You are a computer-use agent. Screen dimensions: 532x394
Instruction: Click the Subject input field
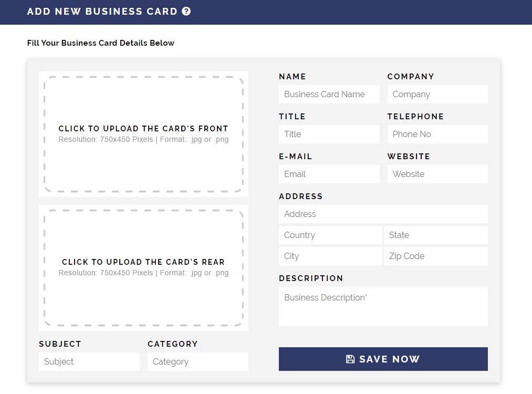pyautogui.click(x=89, y=362)
